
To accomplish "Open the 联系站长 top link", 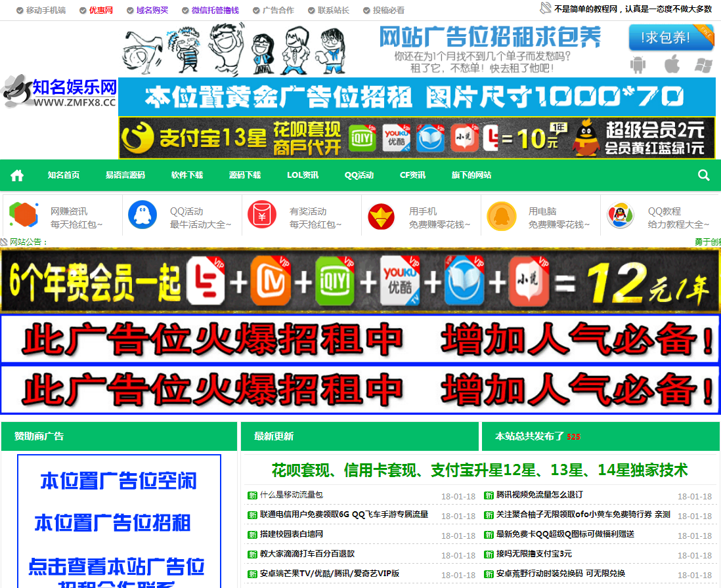I will pos(334,10).
